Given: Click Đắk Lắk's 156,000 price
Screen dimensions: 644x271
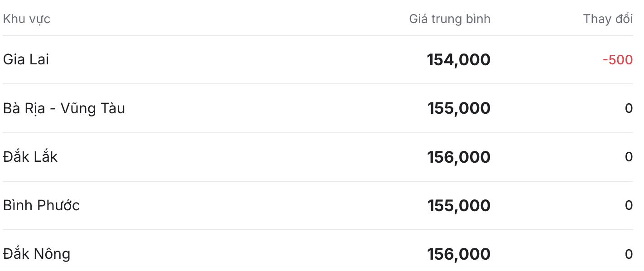Looking at the screenshot, I should point(459,157).
